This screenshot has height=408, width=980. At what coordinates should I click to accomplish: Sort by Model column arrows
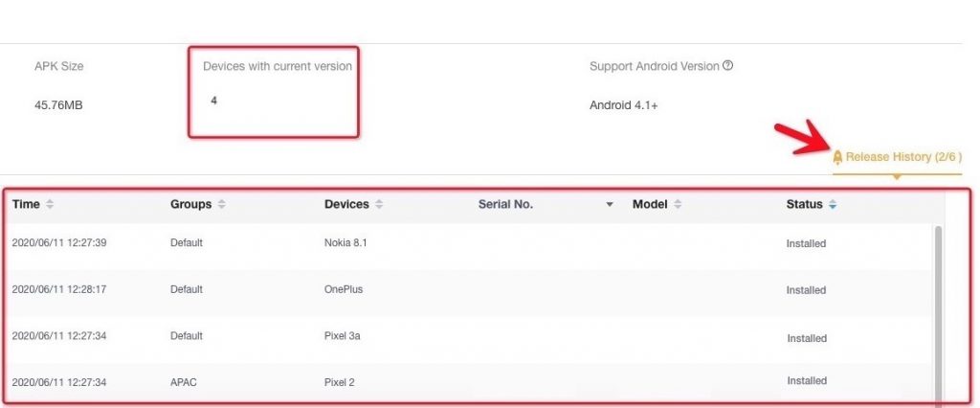point(678,204)
